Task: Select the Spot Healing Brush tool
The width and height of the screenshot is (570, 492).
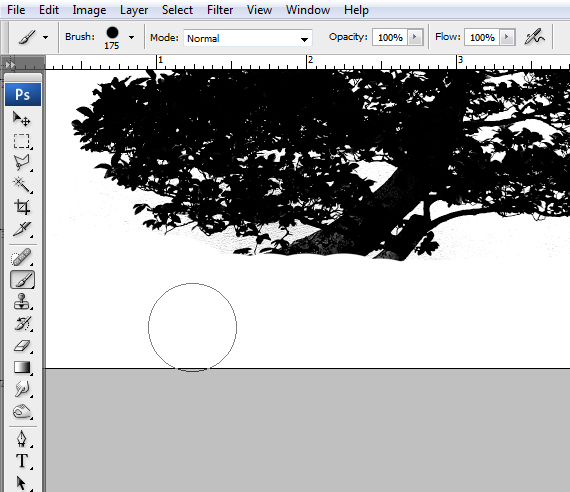Action: tap(22, 258)
